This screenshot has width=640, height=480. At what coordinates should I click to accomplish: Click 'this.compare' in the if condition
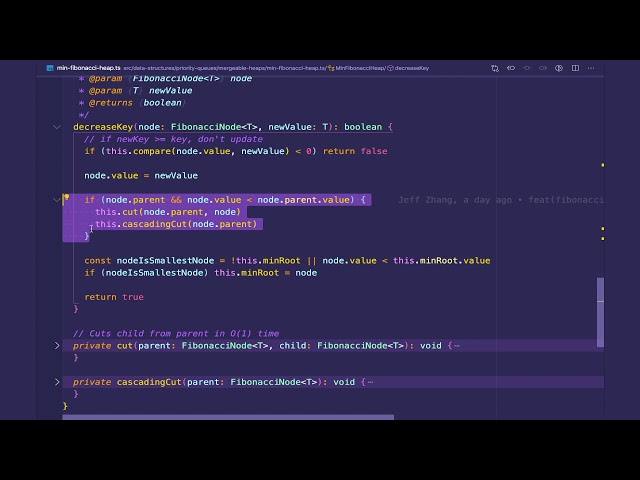[138, 151]
